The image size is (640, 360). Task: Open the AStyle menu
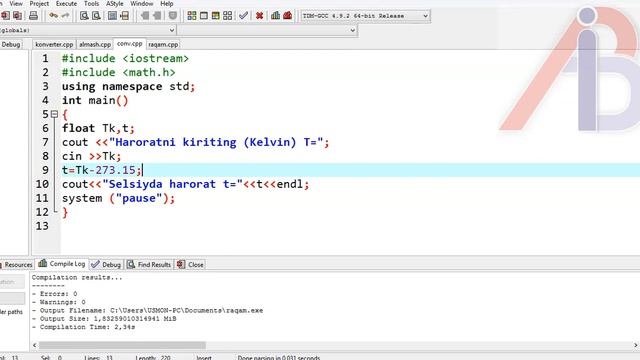coord(115,4)
